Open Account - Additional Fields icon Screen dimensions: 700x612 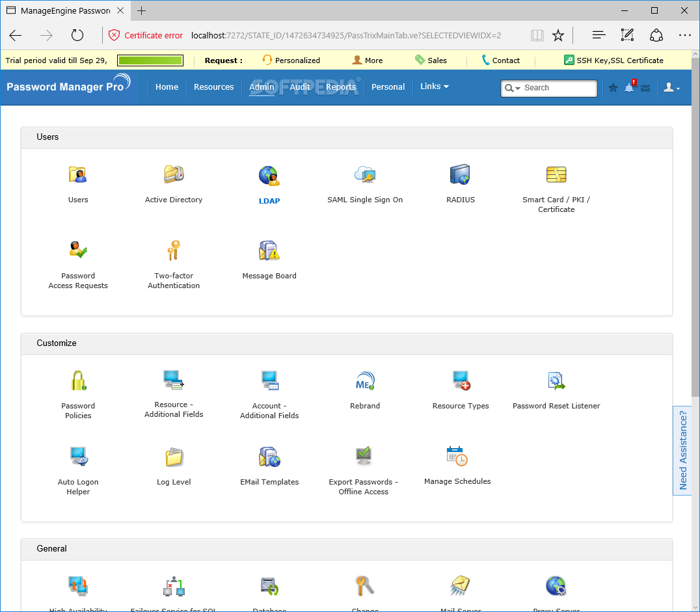pos(269,380)
